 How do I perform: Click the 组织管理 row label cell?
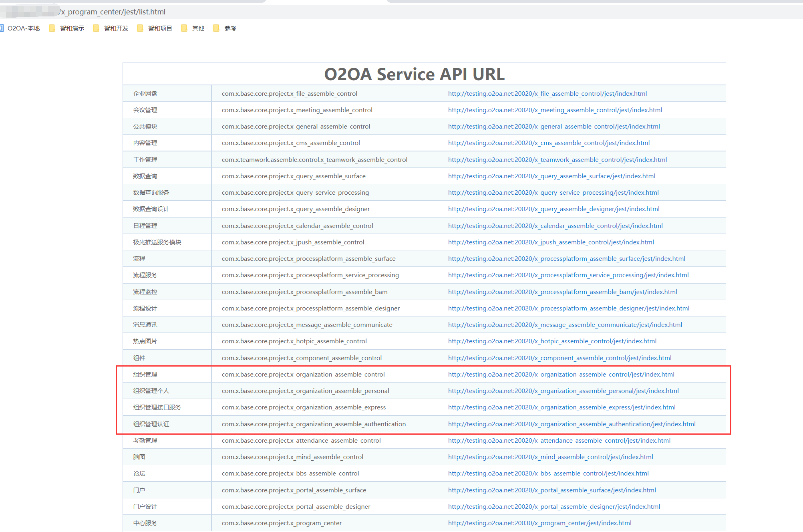pyautogui.click(x=145, y=375)
